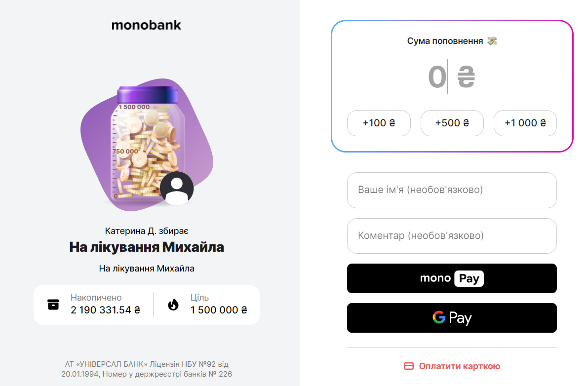Viewport: 588px width, 386px height.
Task: Click the flame icon beside Ціль
Action: click(x=173, y=305)
